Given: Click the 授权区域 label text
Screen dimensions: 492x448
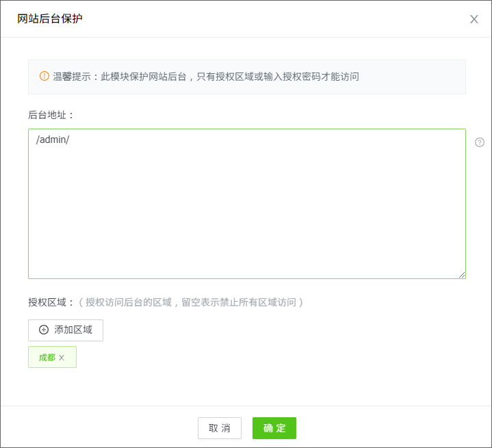Looking at the screenshot, I should [51, 302].
